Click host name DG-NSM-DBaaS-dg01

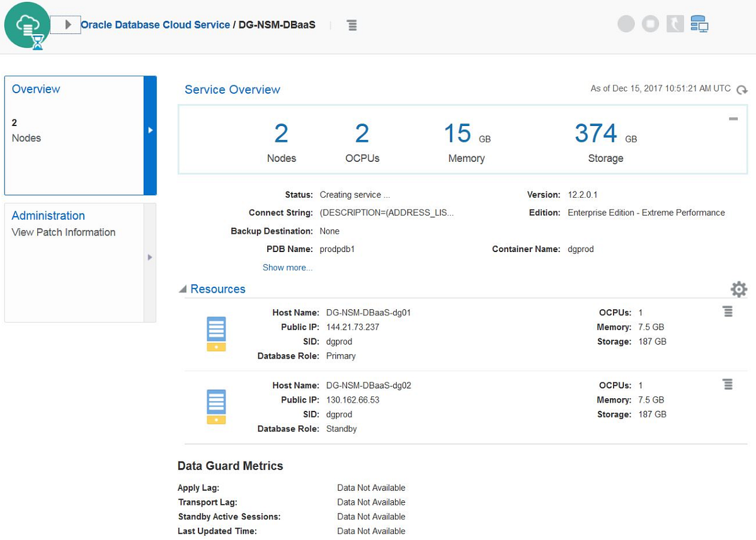[x=369, y=313]
